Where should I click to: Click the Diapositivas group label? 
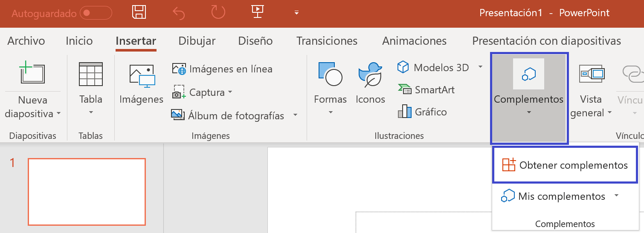click(x=33, y=136)
